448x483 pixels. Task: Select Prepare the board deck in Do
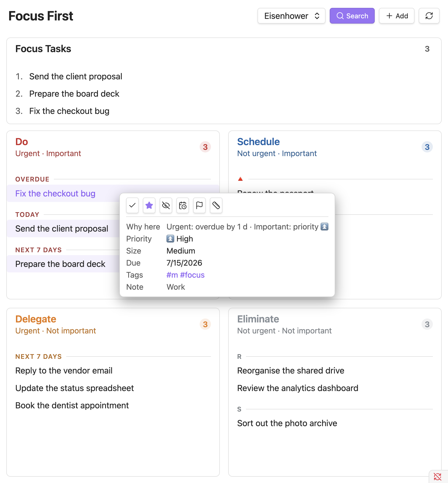pyautogui.click(x=63, y=264)
